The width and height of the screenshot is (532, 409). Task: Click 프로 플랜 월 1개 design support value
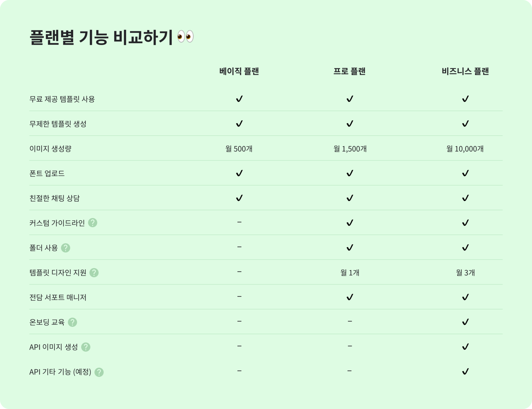350,273
